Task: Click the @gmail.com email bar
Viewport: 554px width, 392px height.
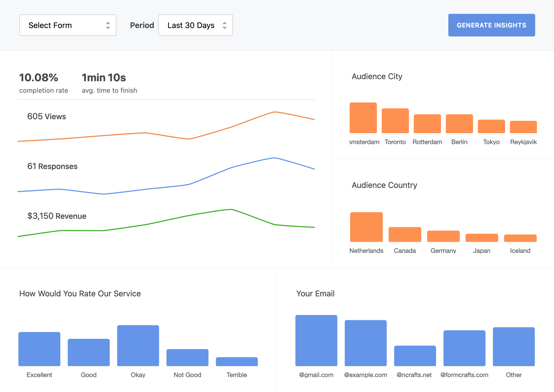Action: click(316, 341)
